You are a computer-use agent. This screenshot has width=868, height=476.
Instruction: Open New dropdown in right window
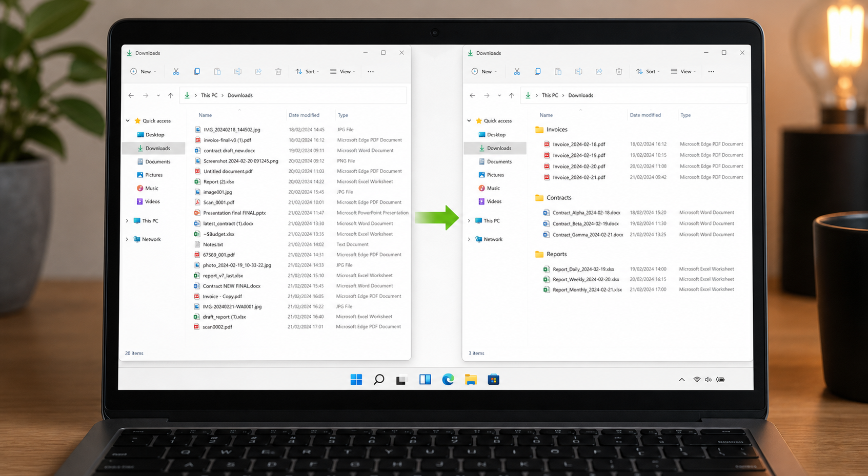point(484,72)
